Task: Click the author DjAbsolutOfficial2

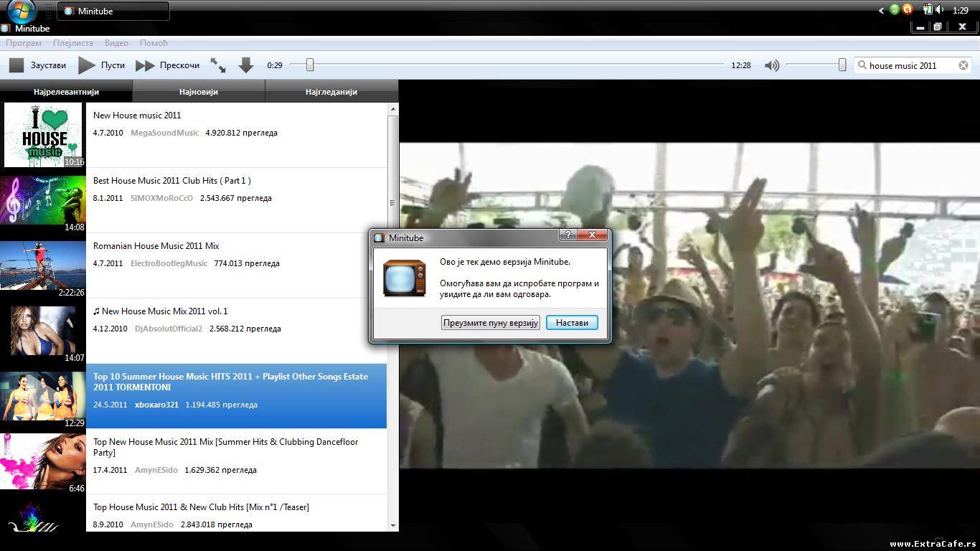Action: click(x=169, y=329)
